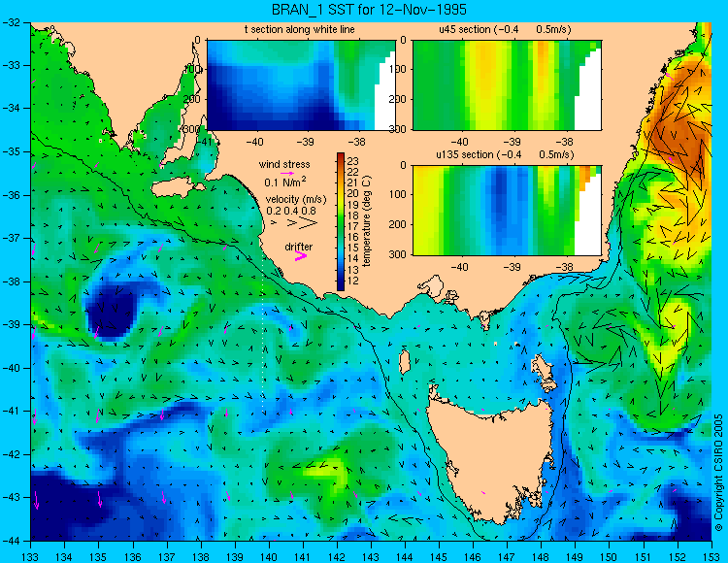Viewport: 728px width, 563px height.
Task: Click the temperature color bar legend
Action: click(x=341, y=221)
